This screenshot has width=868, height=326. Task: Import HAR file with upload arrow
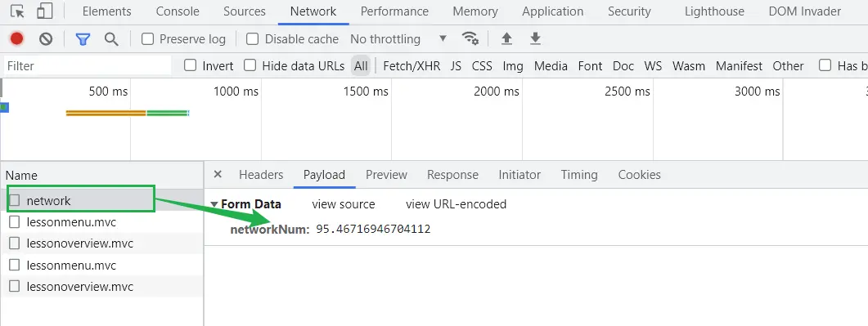(x=506, y=38)
